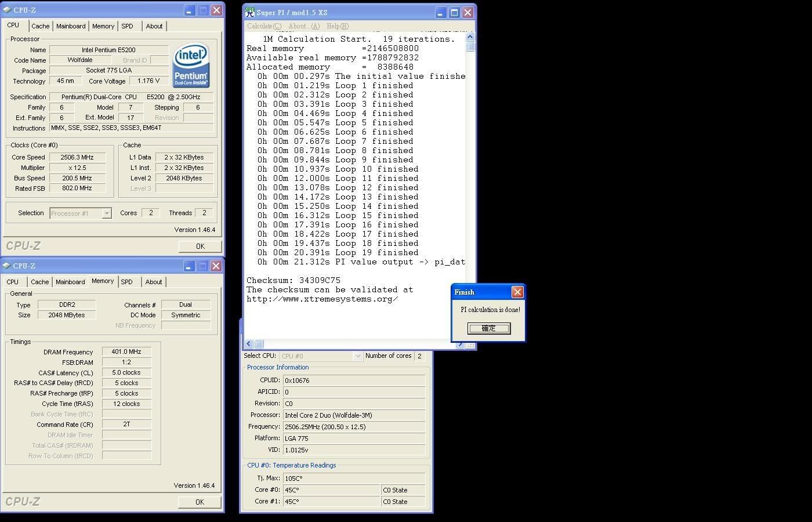The image size is (812, 522).
Task: Click the xtremesystems.org validation URL
Action: pos(322,299)
